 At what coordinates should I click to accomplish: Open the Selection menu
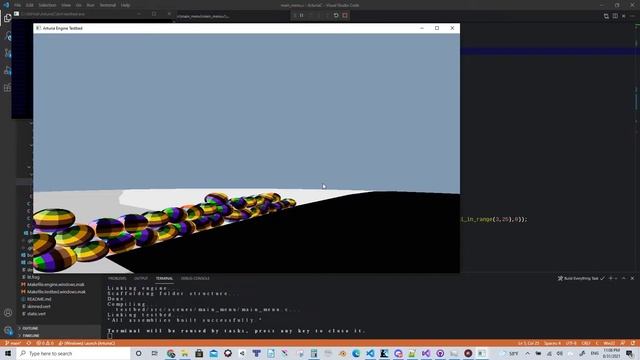[x=47, y=5]
